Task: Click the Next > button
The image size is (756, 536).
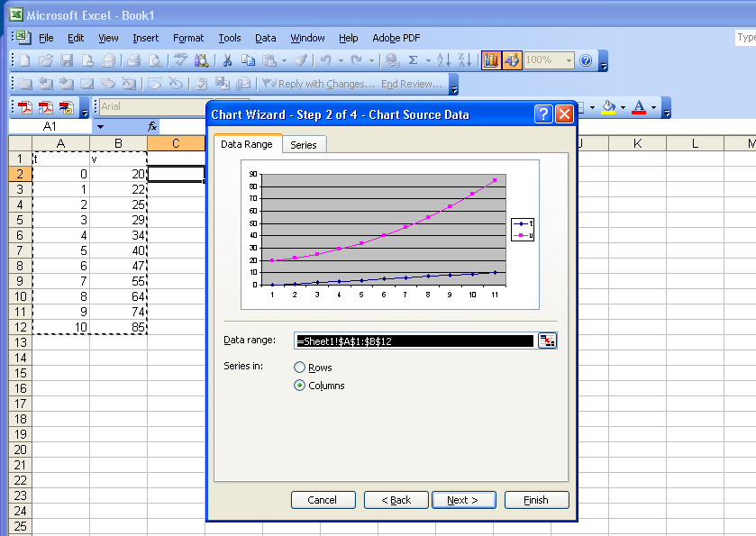Action: pos(463,500)
